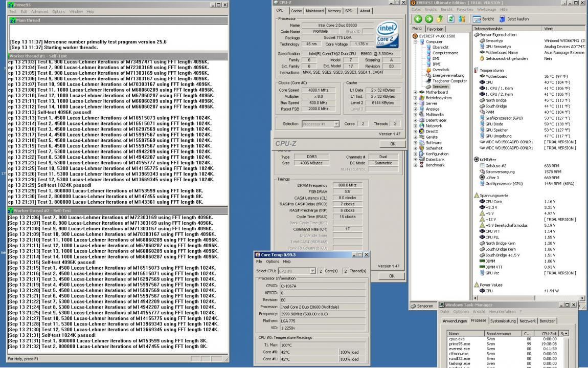Select IPMI node in EVEREST tree
The width and height of the screenshot is (588, 368).
437,64
